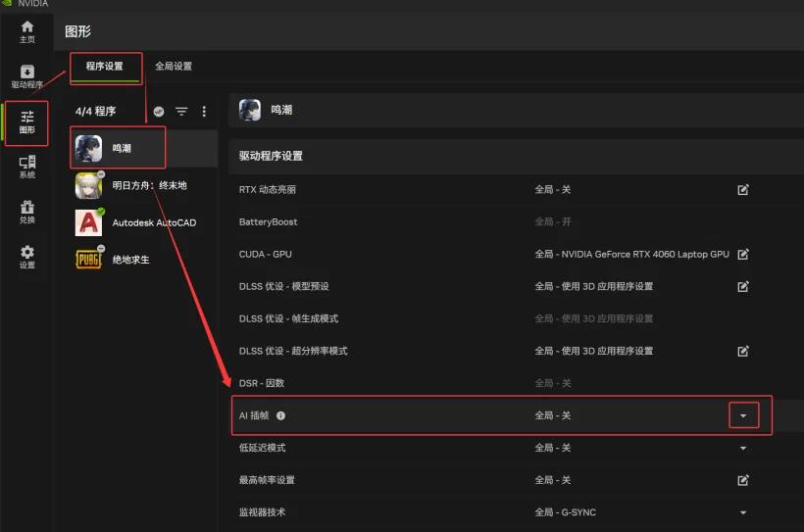Go to the 主页 home sidebar icon
This screenshot has height=532, width=804.
pos(27,31)
